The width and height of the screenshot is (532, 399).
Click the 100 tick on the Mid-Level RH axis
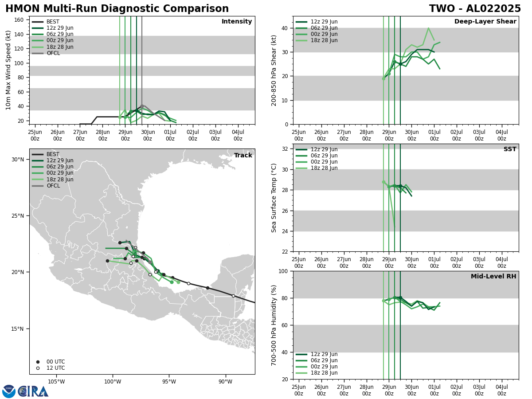click(283, 271)
